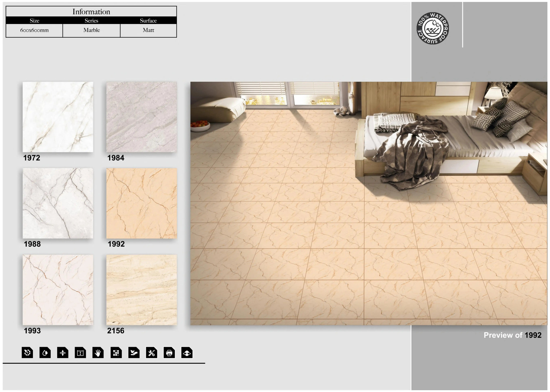Click the eco-friendly leaf hand icon

coord(134,353)
